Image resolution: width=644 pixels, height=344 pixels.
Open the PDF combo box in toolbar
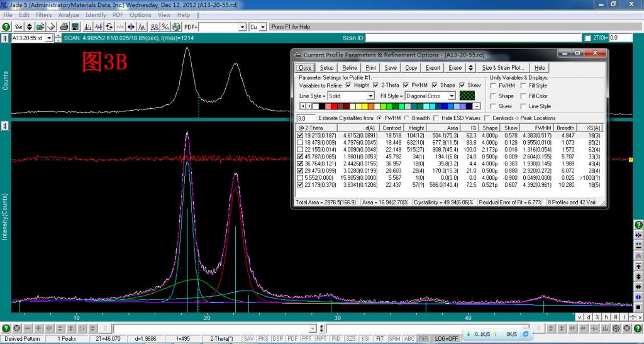pyautogui.click(x=243, y=28)
